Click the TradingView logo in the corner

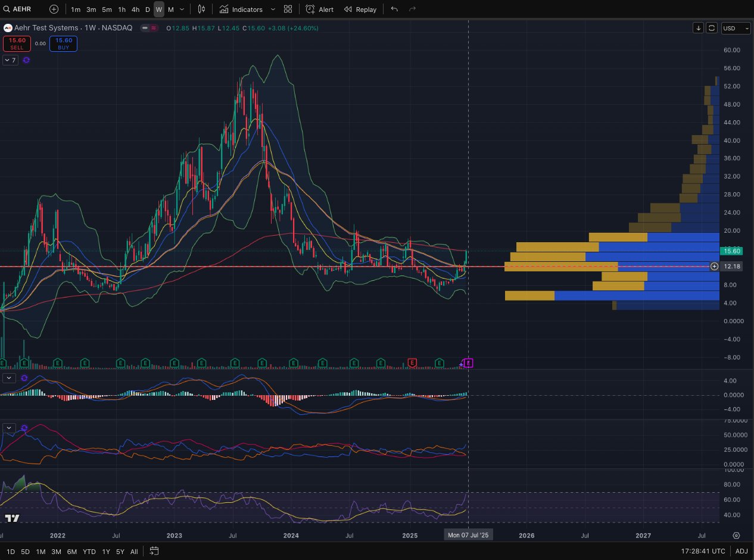tap(13, 518)
